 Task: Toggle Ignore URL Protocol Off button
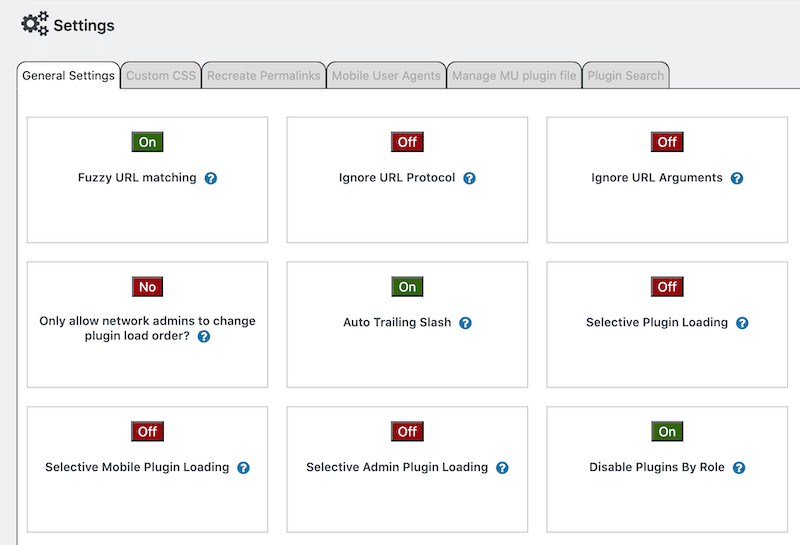407,142
